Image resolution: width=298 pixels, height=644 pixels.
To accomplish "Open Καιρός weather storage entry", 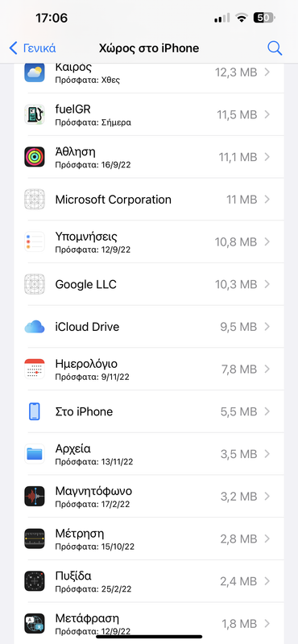I will (x=149, y=72).
